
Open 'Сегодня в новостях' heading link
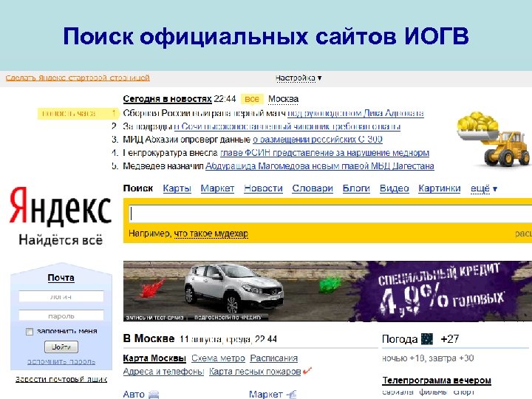click(167, 99)
